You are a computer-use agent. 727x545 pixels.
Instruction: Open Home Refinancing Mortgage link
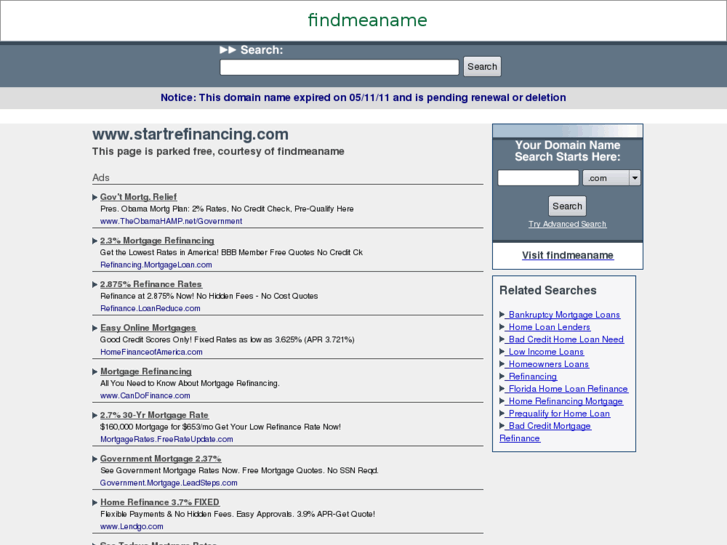tap(565, 401)
